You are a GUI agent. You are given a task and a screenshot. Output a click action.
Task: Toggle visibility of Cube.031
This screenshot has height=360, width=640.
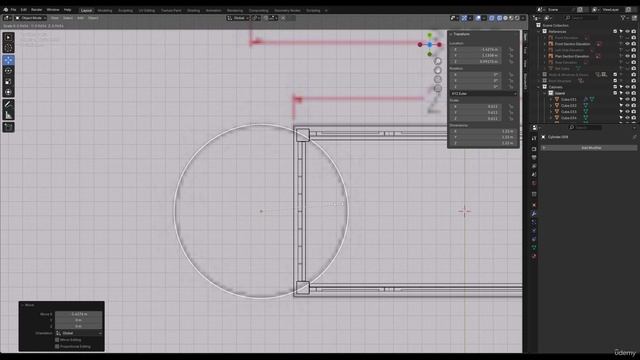627,100
